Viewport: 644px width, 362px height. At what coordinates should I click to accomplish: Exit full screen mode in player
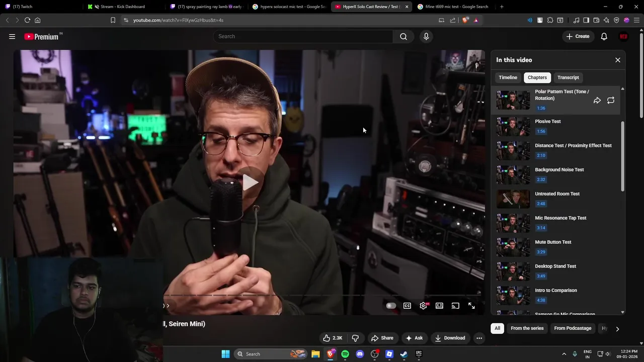[x=471, y=306]
